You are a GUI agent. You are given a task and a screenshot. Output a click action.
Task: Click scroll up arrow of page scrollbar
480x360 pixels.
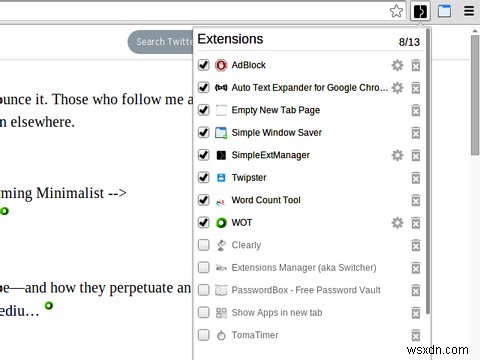pos(475,31)
